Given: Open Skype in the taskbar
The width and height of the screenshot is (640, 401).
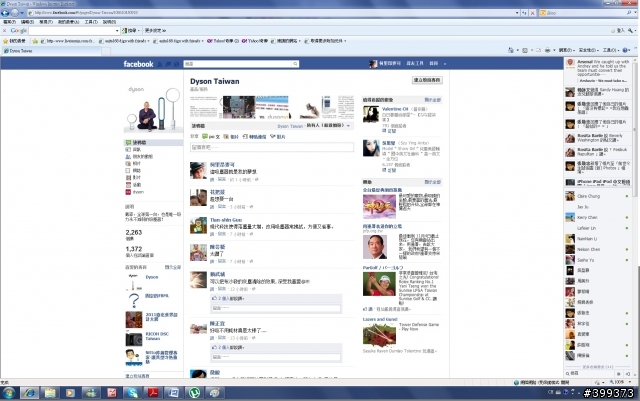Looking at the screenshot, I should pos(132,393).
